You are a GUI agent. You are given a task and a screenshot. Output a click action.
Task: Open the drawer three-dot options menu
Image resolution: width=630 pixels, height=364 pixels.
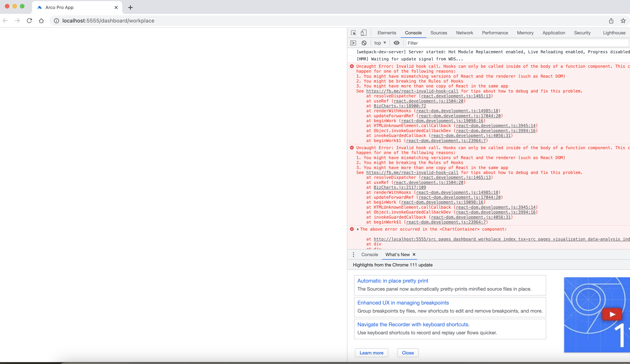point(353,255)
